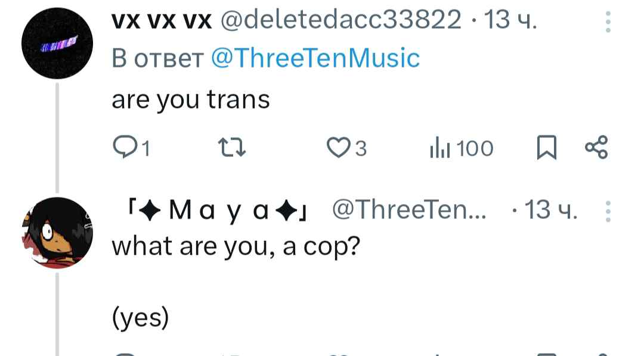View analytics showing 100 views
Viewport: 644px width, 356px height.
tap(462, 148)
